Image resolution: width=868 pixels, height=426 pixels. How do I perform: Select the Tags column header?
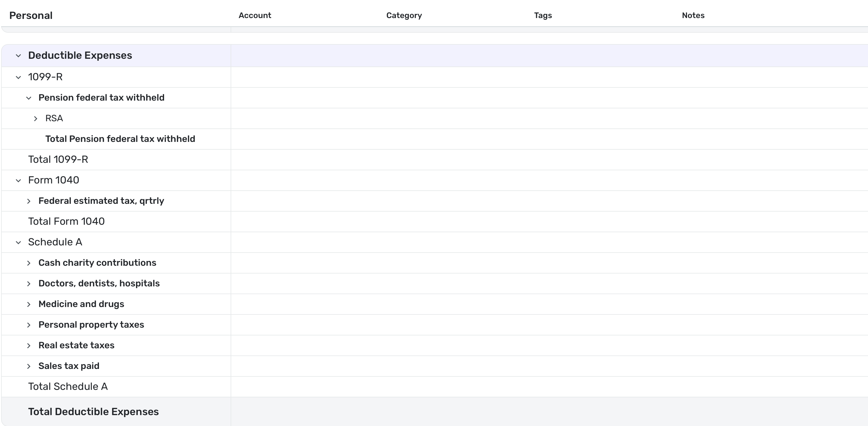tap(543, 15)
